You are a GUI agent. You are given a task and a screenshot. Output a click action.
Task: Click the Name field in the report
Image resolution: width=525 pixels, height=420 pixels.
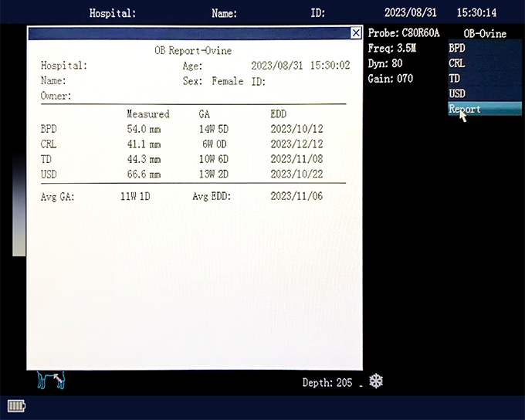(53, 81)
